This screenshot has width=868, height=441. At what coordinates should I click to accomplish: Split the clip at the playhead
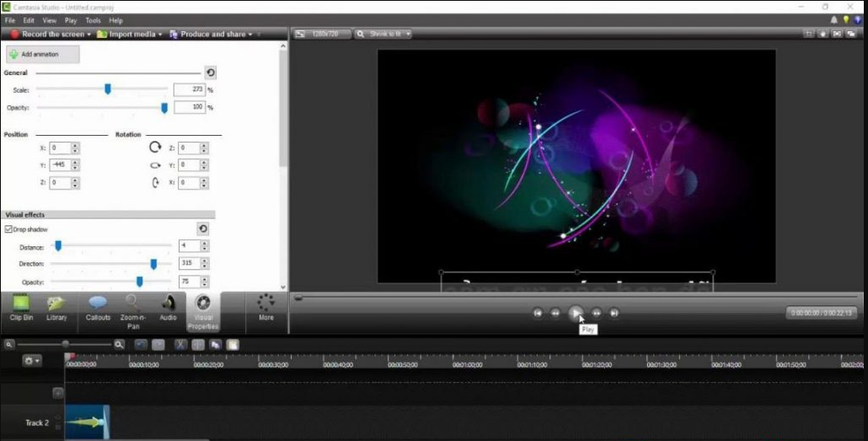[198, 345]
